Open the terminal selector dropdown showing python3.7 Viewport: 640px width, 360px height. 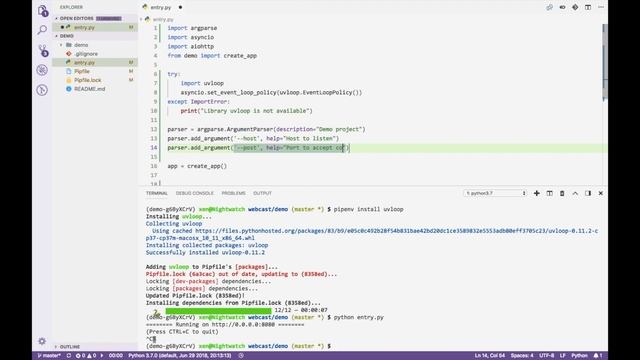[x=496, y=193]
